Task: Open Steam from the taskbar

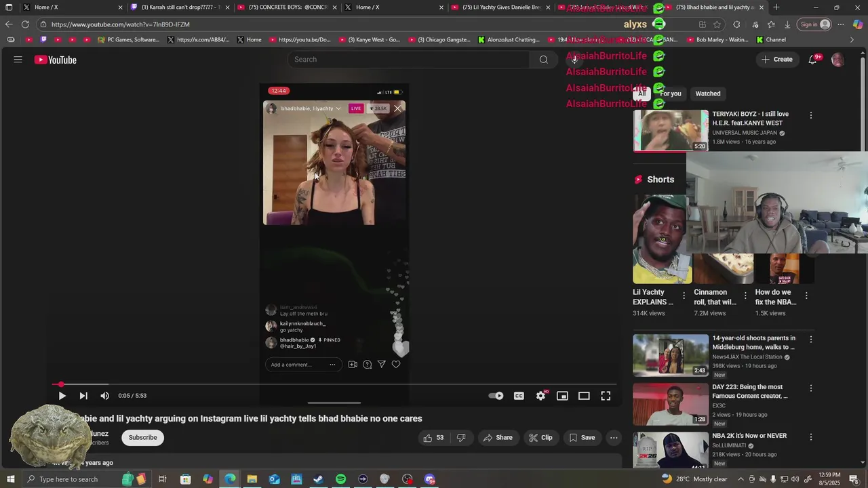Action: [318, 479]
